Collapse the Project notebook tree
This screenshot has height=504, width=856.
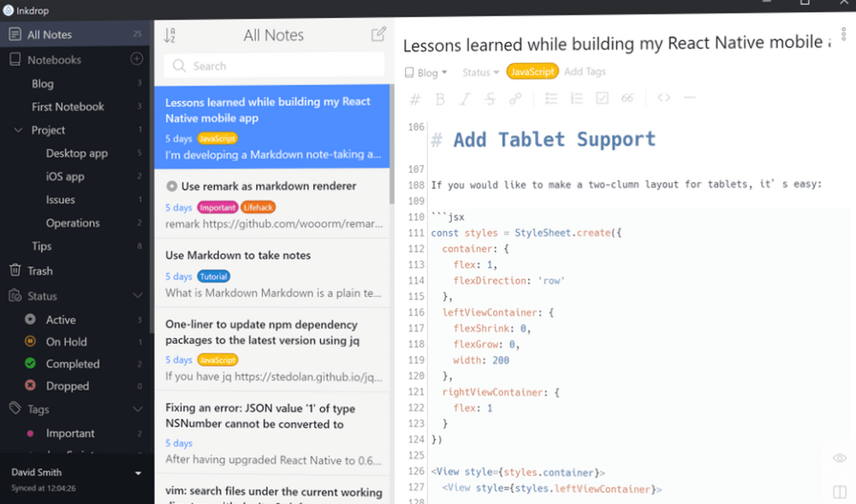click(x=18, y=130)
